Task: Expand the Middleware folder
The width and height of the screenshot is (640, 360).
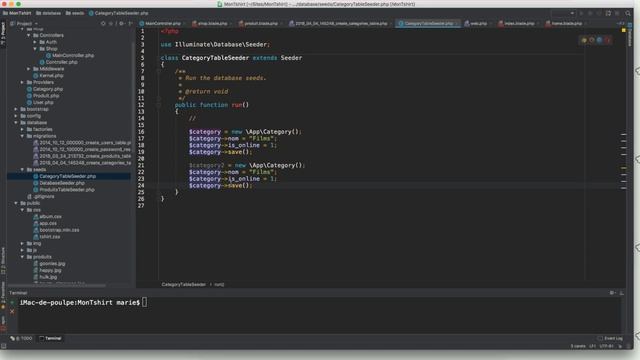Action: pyautogui.click(x=29, y=69)
